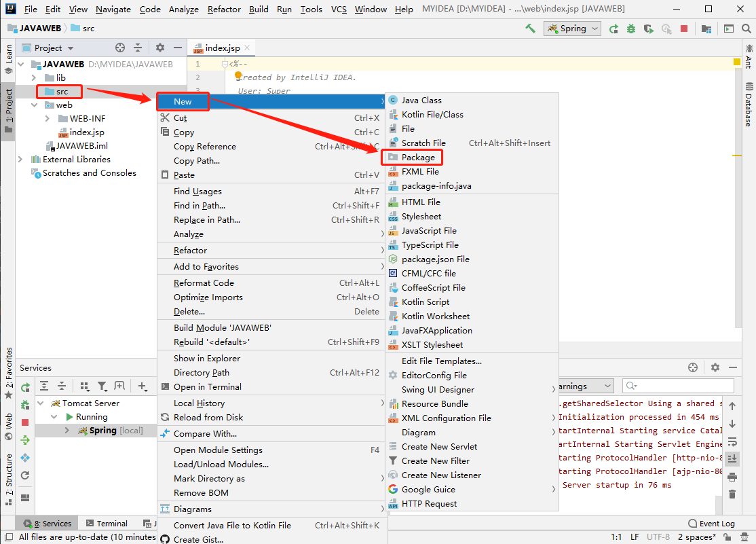Click the green rerun icon in Services sidebar
Image resolution: width=756 pixels, height=544 pixels.
(26, 387)
